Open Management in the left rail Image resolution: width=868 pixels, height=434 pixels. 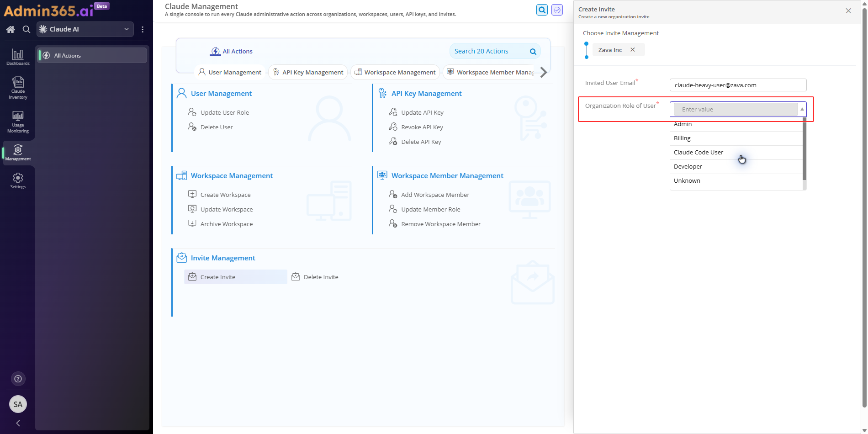(18, 153)
